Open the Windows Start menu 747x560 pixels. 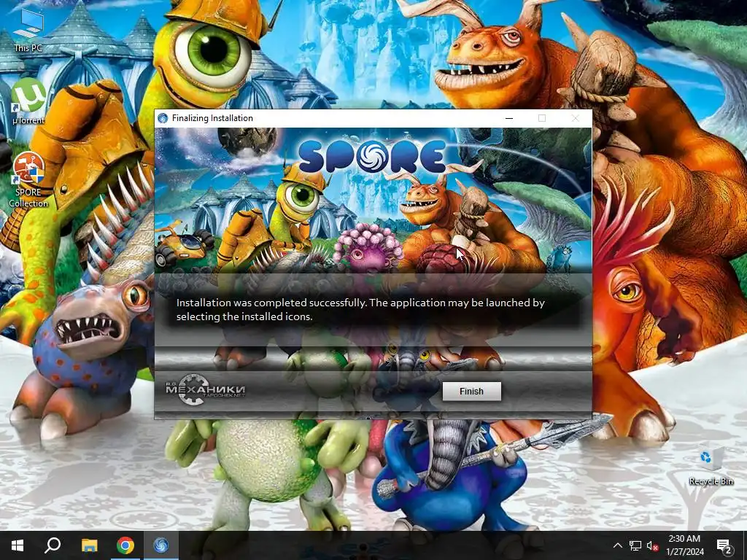[18, 545]
